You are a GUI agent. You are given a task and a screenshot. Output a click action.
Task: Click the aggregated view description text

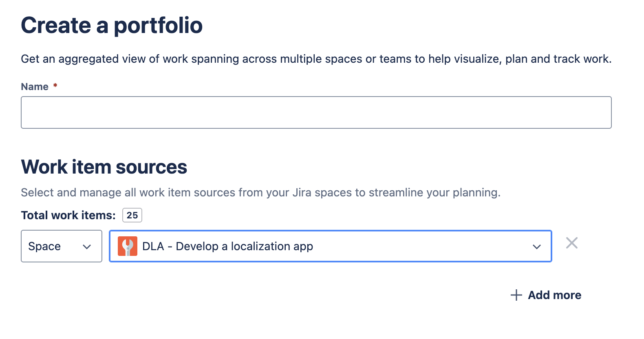(x=316, y=59)
